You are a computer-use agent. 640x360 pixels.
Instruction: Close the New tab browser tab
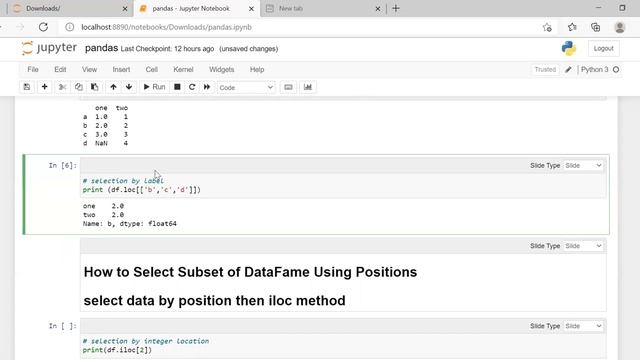coord(378,9)
